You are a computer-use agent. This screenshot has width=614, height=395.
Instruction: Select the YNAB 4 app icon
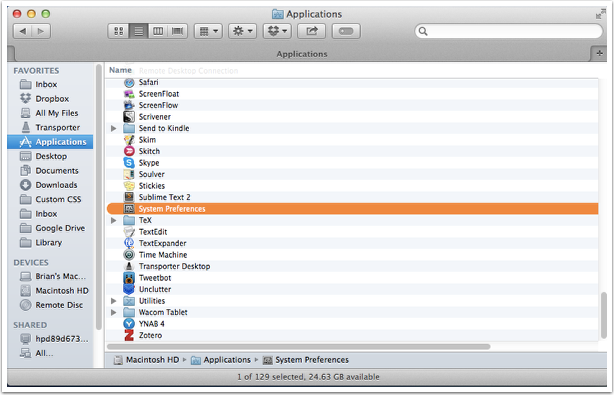[129, 324]
